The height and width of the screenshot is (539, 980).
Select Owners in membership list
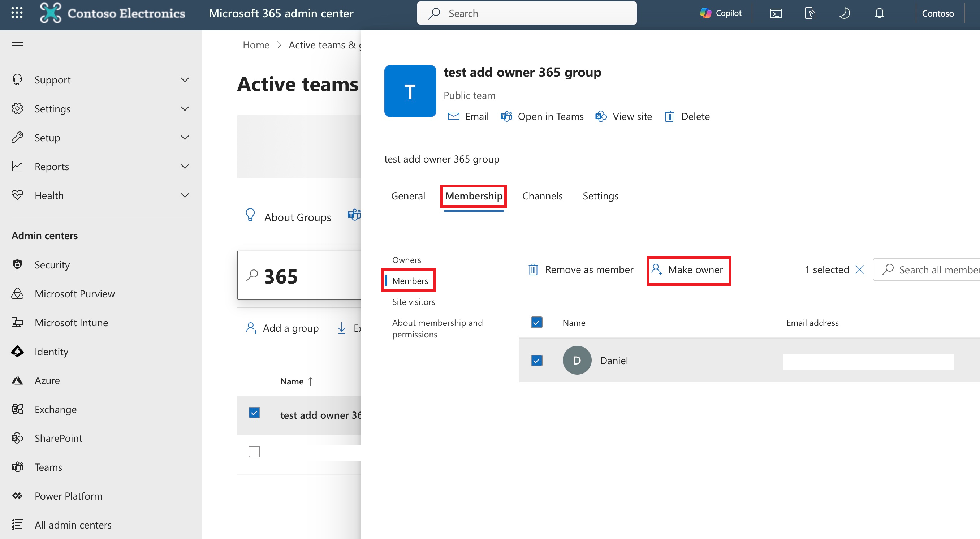(x=406, y=260)
